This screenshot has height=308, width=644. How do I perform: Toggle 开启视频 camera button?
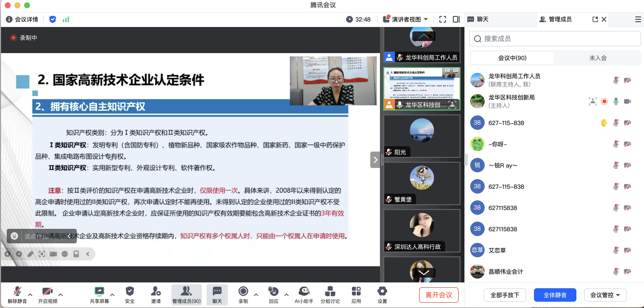pyautogui.click(x=47, y=291)
